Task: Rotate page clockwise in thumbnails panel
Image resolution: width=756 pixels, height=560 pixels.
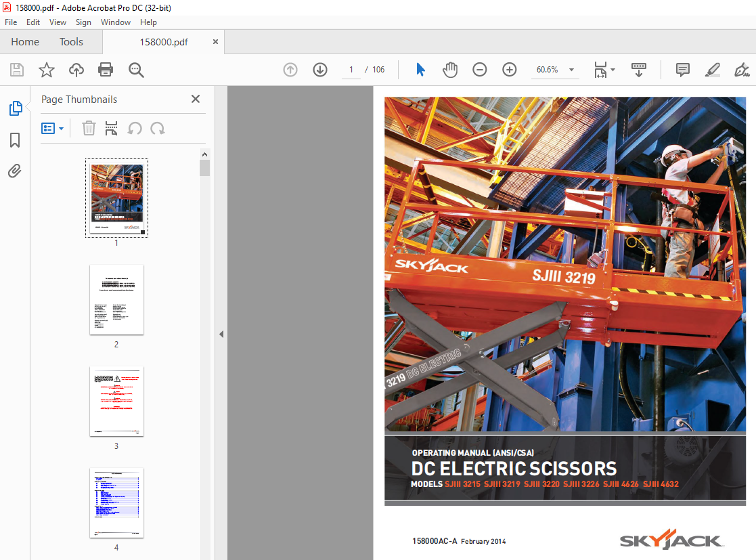Action: click(x=158, y=128)
